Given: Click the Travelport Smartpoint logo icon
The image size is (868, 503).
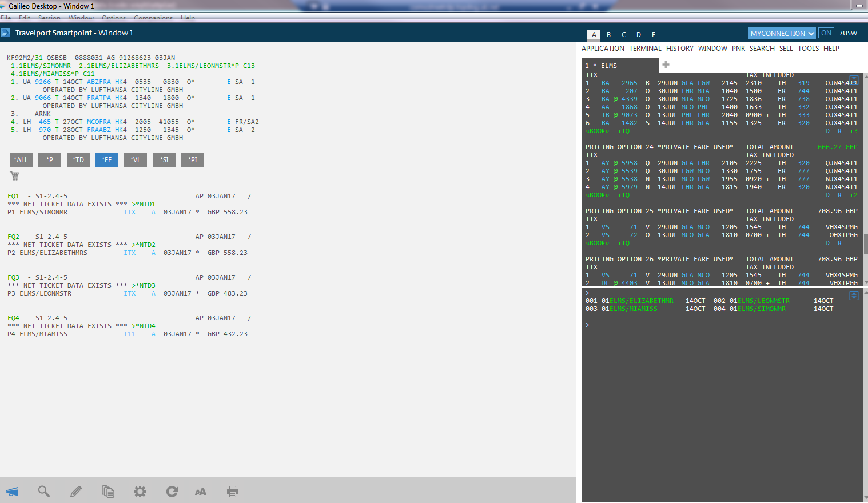Looking at the screenshot, I should click(x=6, y=33).
